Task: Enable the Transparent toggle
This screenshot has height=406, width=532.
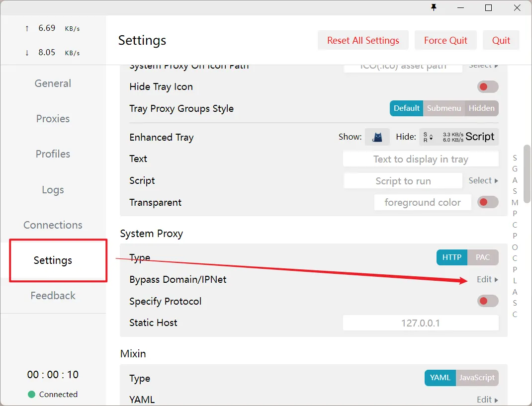Action: [487, 202]
